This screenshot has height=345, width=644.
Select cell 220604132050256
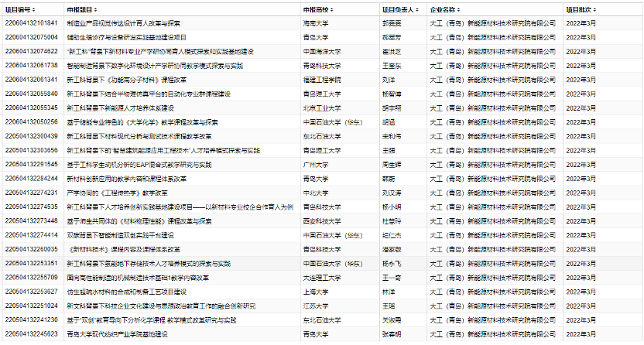[x=31, y=122]
